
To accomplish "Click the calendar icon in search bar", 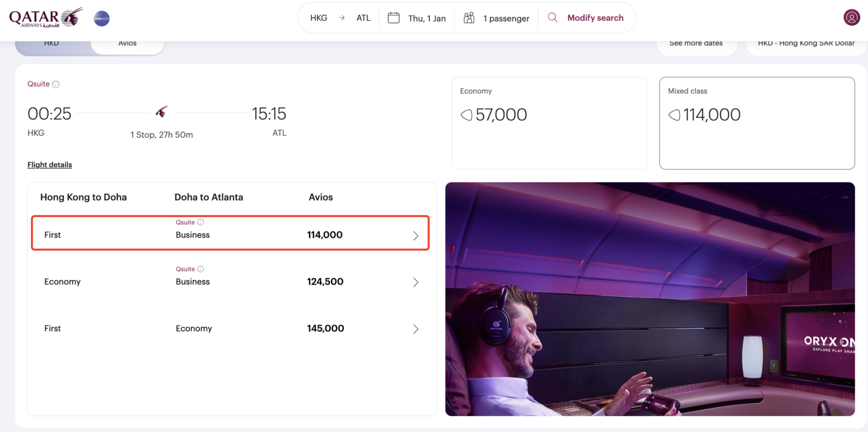I will click(x=393, y=18).
